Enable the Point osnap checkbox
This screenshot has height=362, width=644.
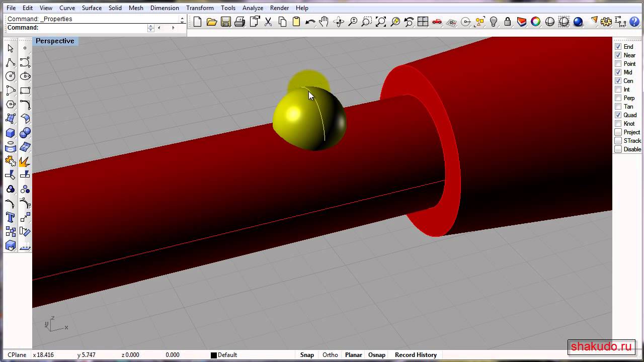[618, 64]
